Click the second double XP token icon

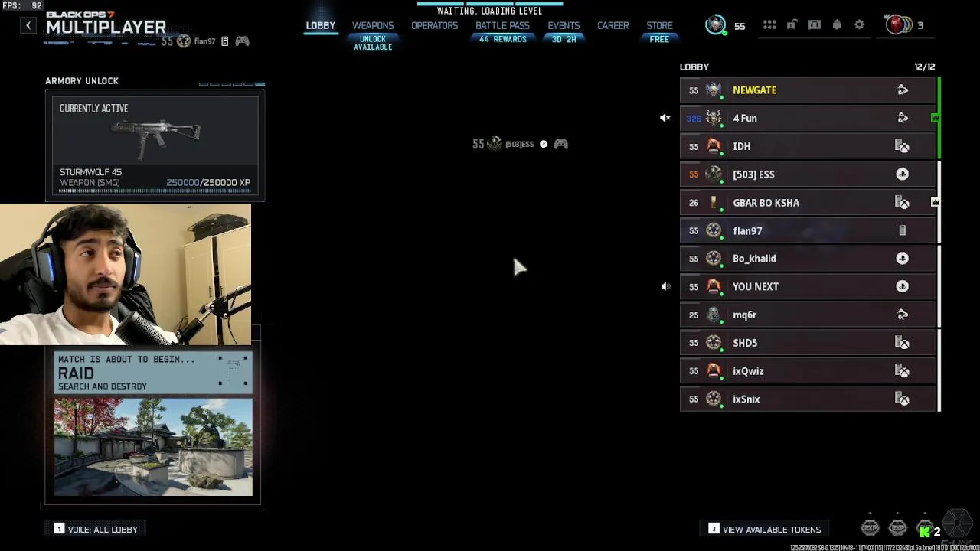point(897,527)
